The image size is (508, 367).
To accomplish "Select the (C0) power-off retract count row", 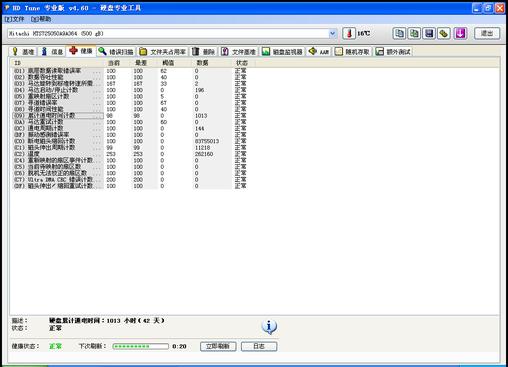I will click(x=130, y=141).
